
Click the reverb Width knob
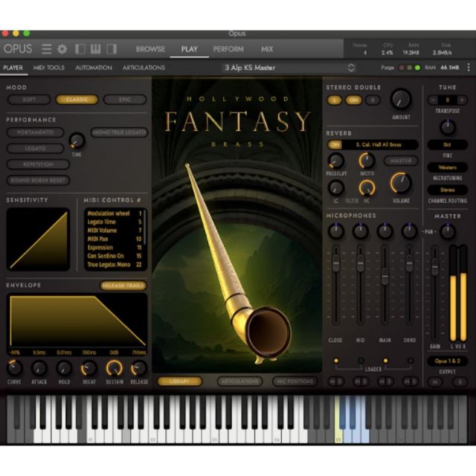(367, 161)
